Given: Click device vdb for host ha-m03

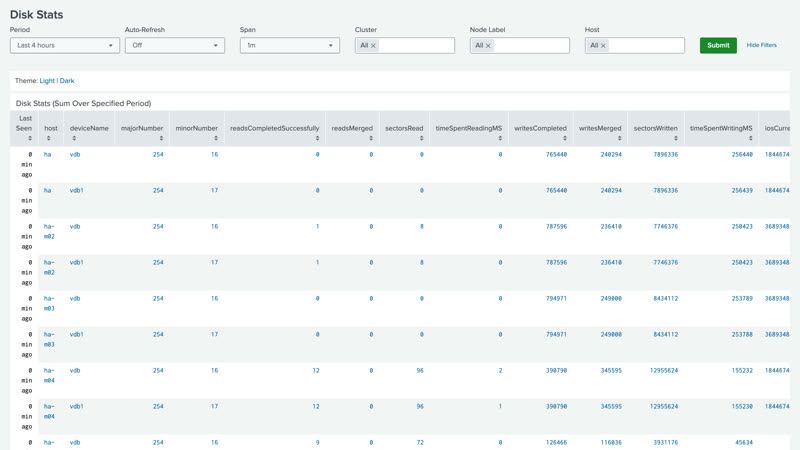Looking at the screenshot, I should point(75,298).
